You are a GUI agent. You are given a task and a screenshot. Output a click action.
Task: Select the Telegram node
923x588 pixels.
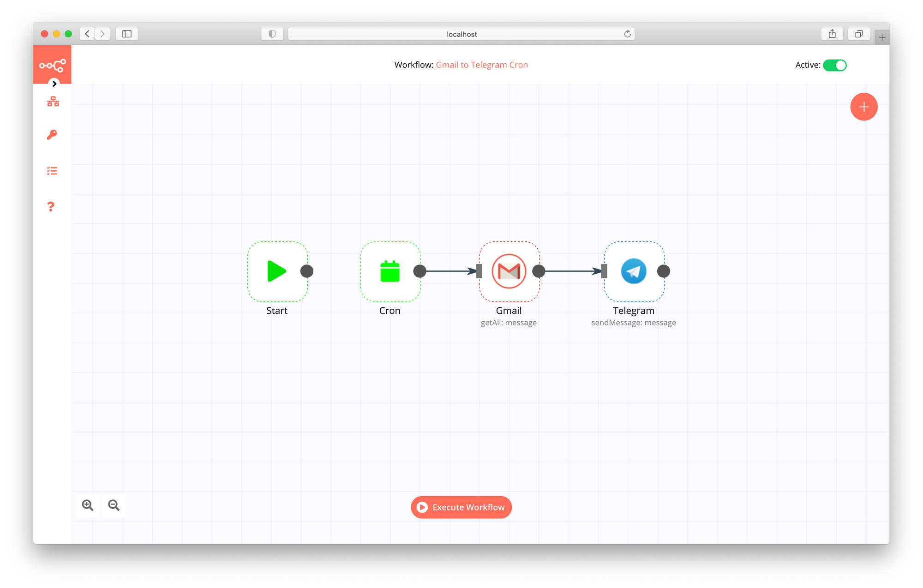[x=634, y=271]
